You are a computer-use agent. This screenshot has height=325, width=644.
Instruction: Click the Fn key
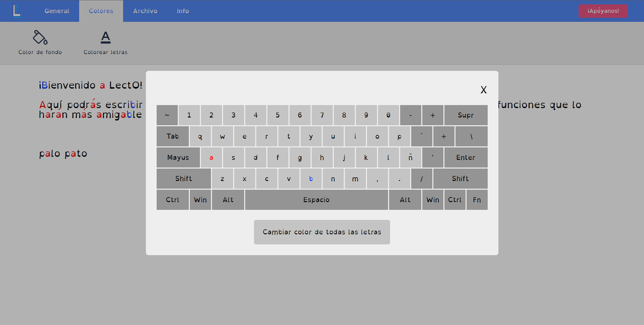(477, 200)
